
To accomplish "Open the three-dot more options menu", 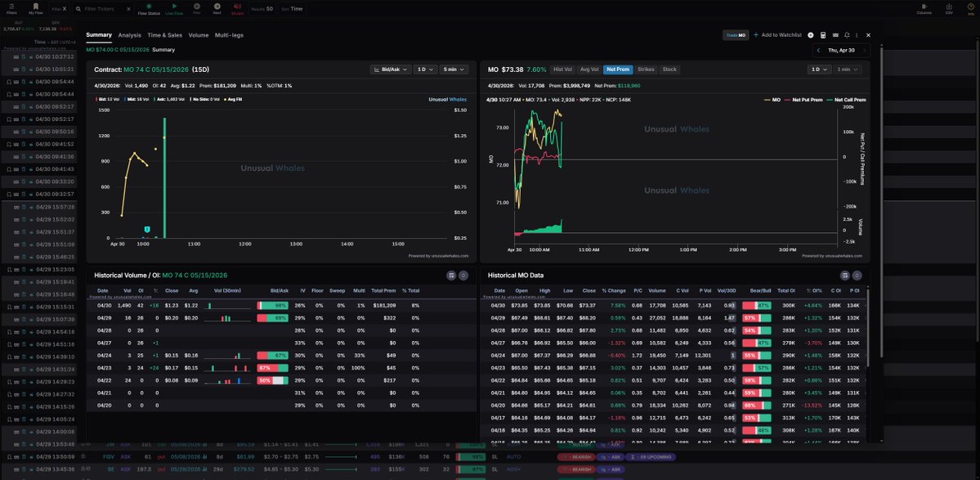I will point(857,35).
